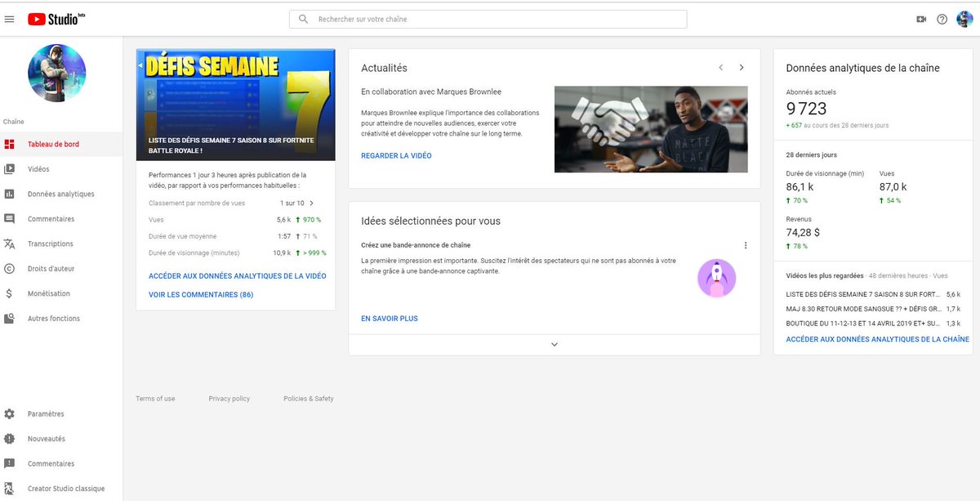Screen dimensions: 980x501
Task: Click the Commentaires sidebar icon
Action: tap(10, 219)
